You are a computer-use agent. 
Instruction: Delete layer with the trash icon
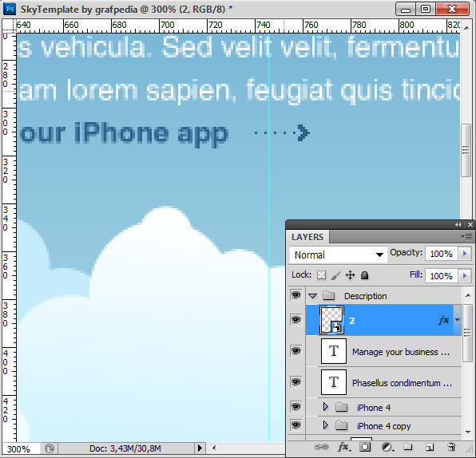[x=451, y=447]
